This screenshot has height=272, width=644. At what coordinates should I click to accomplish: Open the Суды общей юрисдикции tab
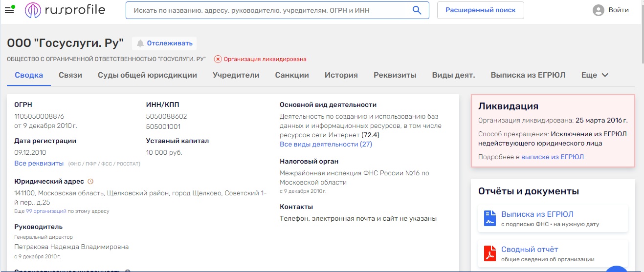[147, 75]
